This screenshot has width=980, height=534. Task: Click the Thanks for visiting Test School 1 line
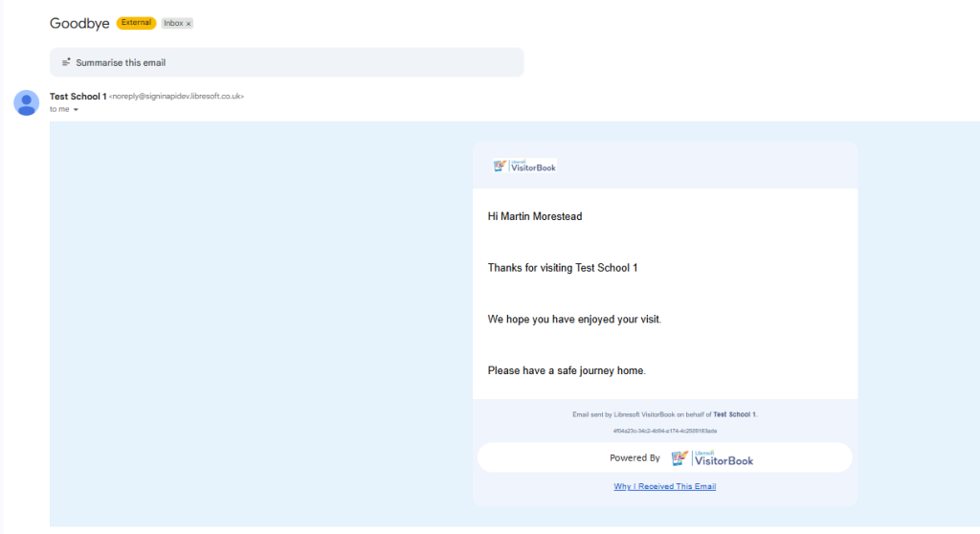[x=562, y=268]
